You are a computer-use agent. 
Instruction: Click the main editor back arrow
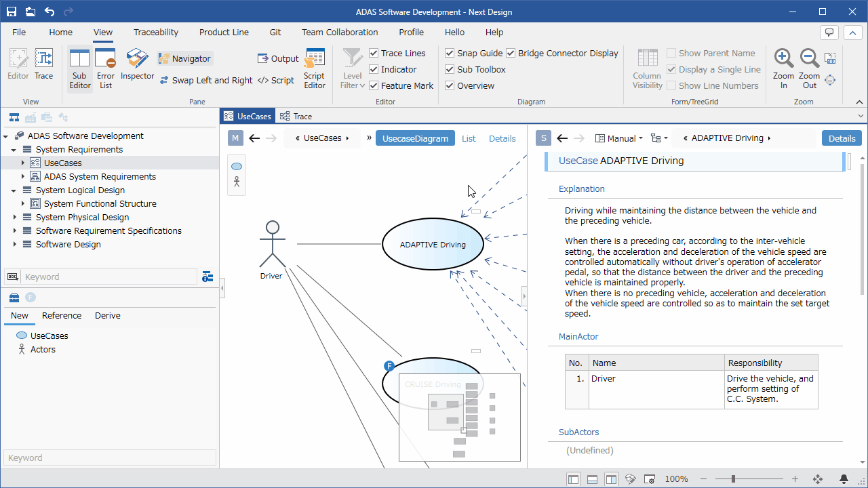[x=254, y=138]
